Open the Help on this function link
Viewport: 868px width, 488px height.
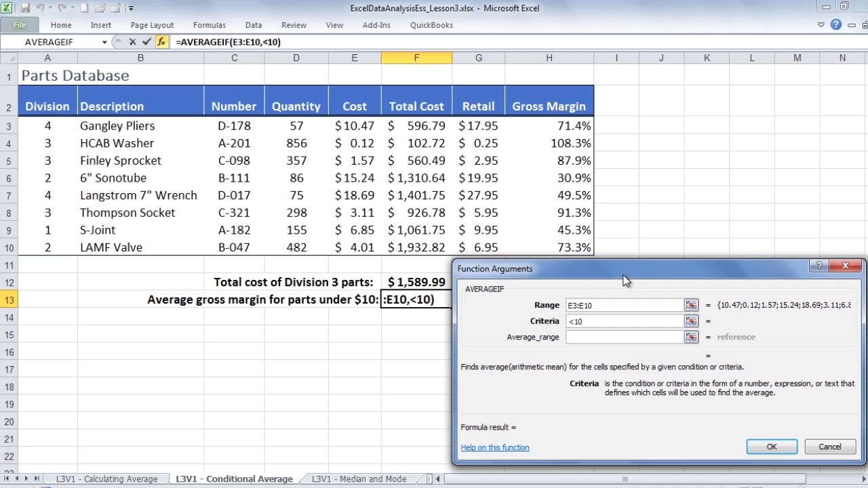(x=495, y=447)
